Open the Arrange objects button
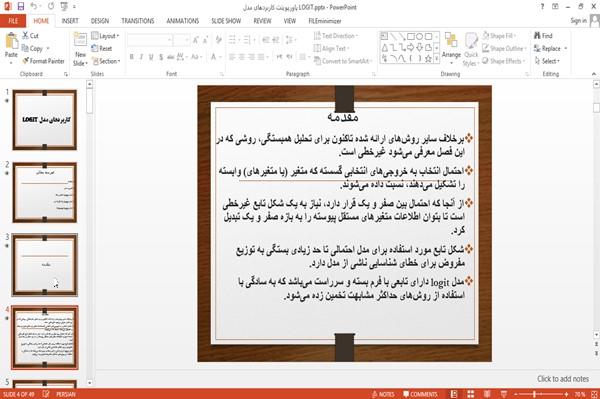This screenshot has width=600, height=399. click(451, 47)
